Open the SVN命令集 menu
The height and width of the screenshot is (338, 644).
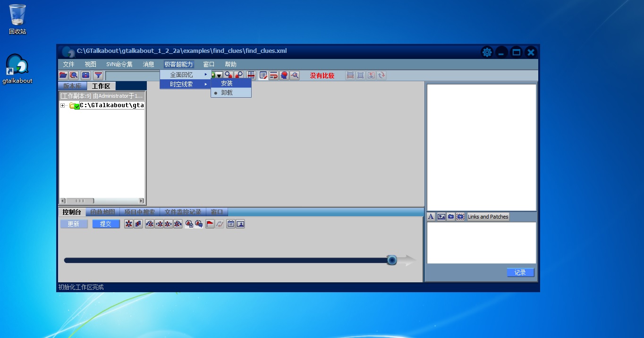[119, 64]
